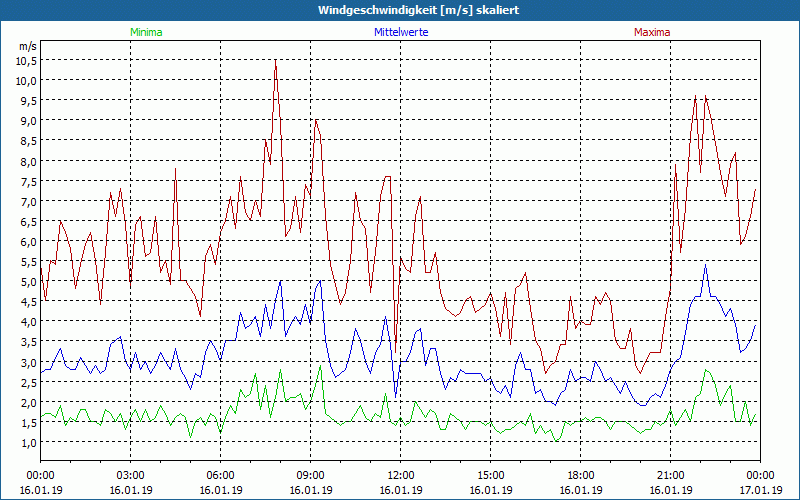Click the '2,5' y-axis tick label
The height and width of the screenshot is (500, 800).
(x=29, y=382)
